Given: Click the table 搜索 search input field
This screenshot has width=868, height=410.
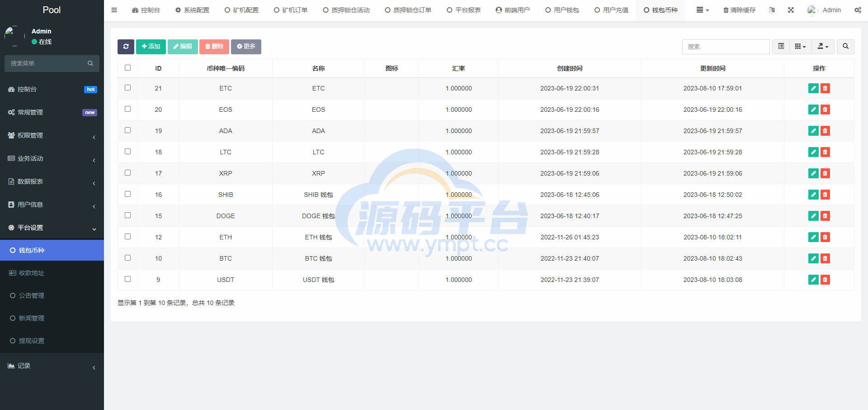Looking at the screenshot, I should point(726,47).
